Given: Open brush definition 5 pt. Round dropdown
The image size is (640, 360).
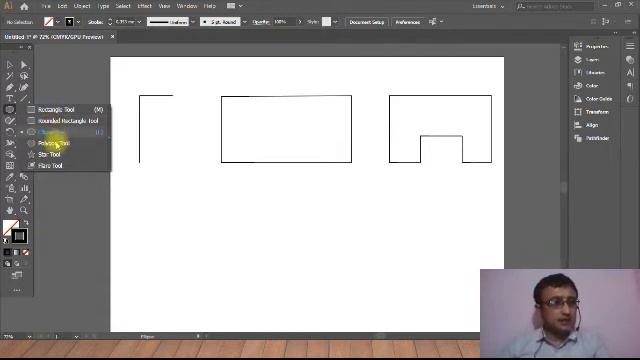Looking at the screenshot, I should click(x=245, y=22).
